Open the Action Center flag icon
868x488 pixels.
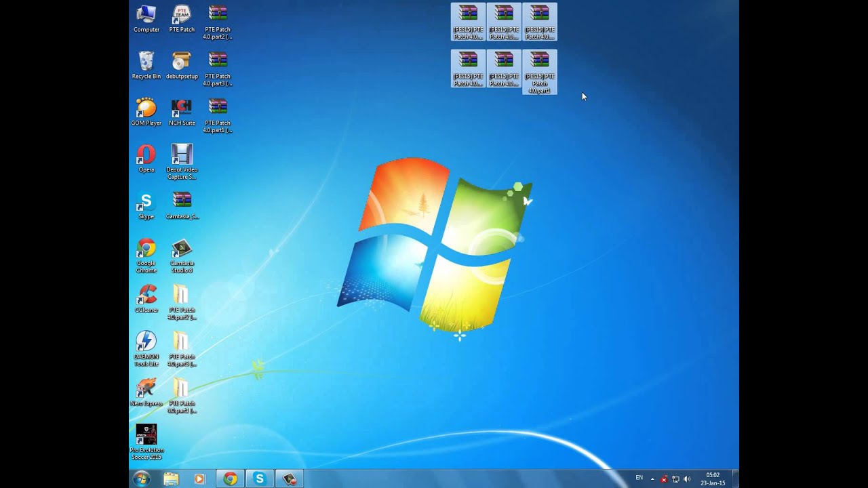click(664, 479)
